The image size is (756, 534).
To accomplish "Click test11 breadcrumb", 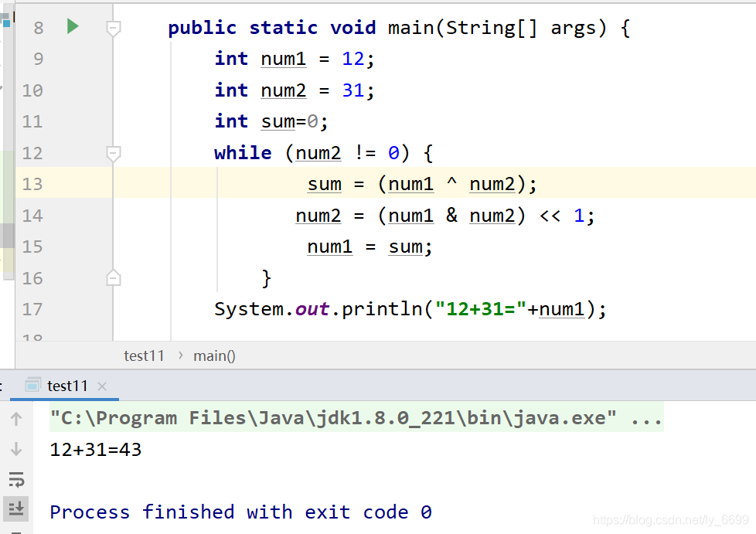I will [x=144, y=355].
